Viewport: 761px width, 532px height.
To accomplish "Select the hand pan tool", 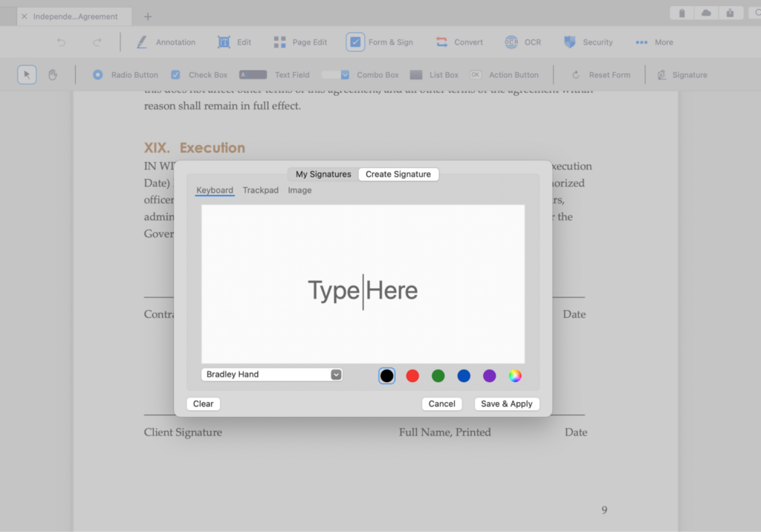I will point(52,75).
